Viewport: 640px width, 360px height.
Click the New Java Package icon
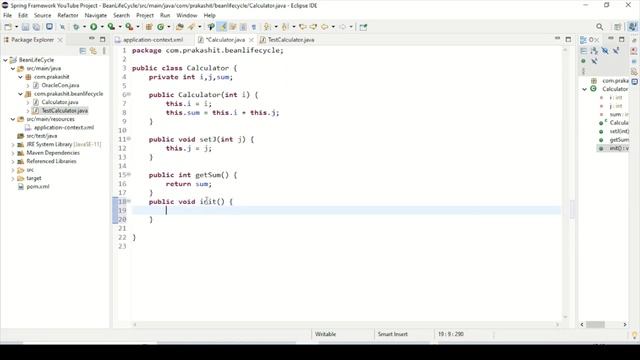click(149, 27)
